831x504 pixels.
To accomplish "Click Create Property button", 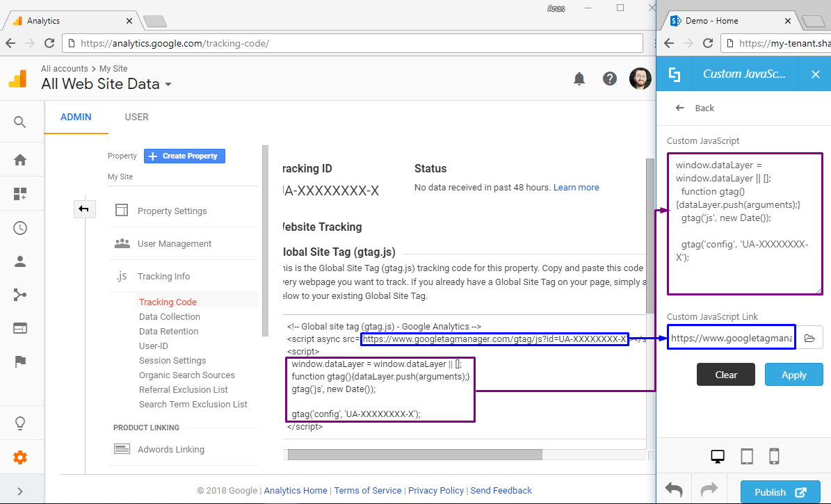I will pyautogui.click(x=184, y=156).
